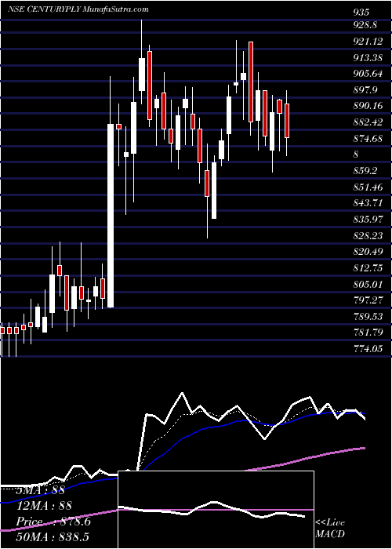
Task: Pick the 851.46 axis label
Action: point(368,187)
